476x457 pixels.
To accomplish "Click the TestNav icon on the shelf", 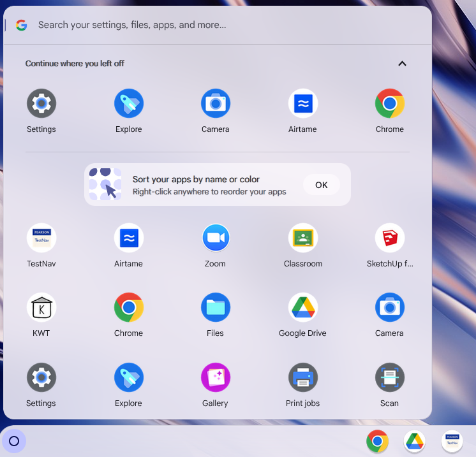I will point(452,441).
